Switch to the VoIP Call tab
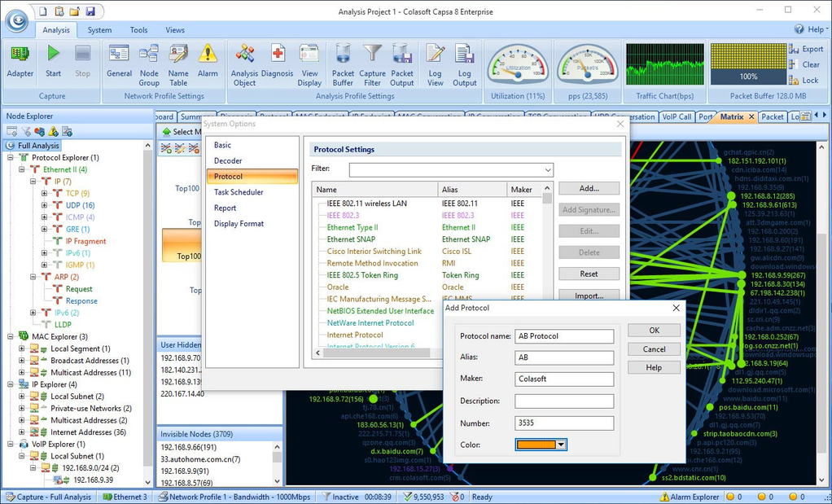 (677, 116)
